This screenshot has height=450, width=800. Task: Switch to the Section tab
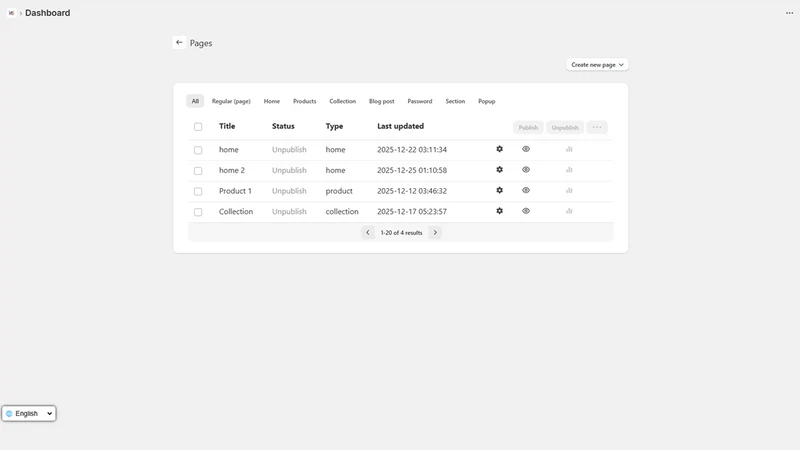[x=455, y=101]
